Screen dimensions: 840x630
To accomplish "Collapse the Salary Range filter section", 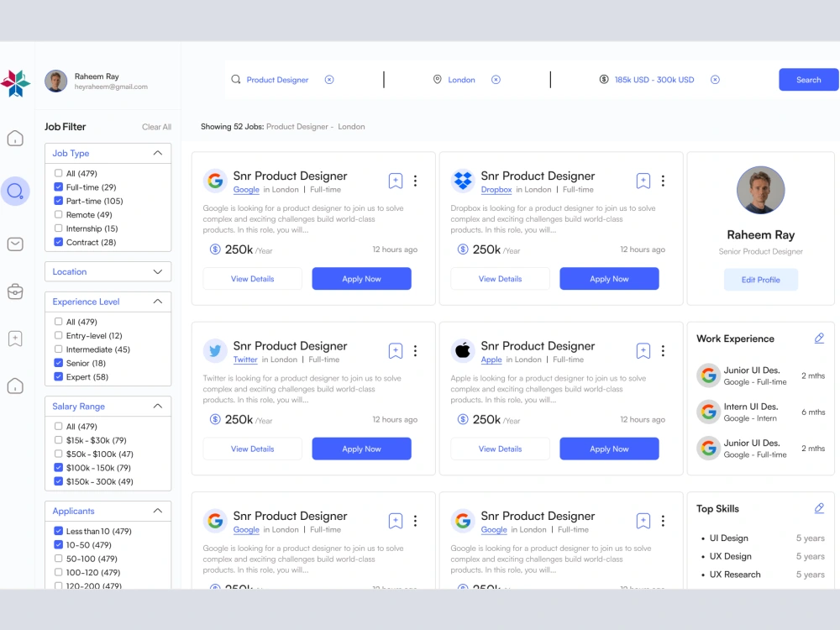I will coord(158,406).
